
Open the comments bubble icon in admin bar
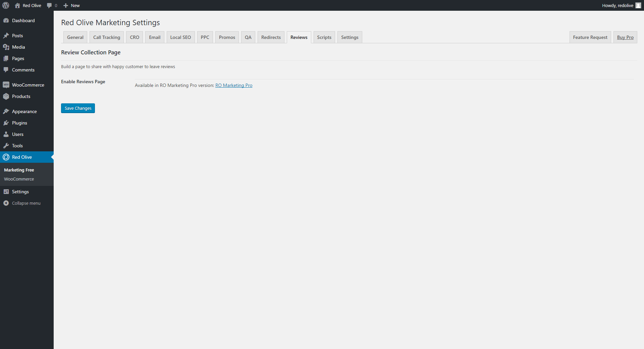(x=49, y=5)
